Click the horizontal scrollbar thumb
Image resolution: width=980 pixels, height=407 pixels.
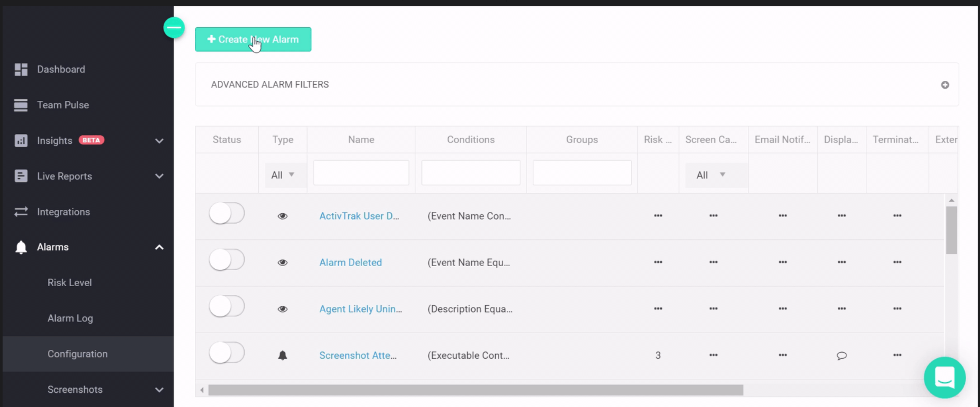point(476,390)
